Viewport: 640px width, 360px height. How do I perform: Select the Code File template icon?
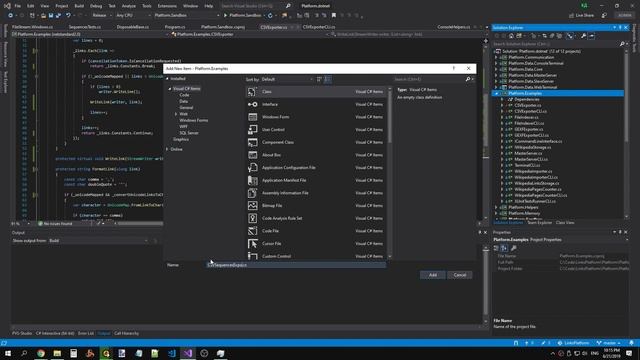click(x=253, y=231)
